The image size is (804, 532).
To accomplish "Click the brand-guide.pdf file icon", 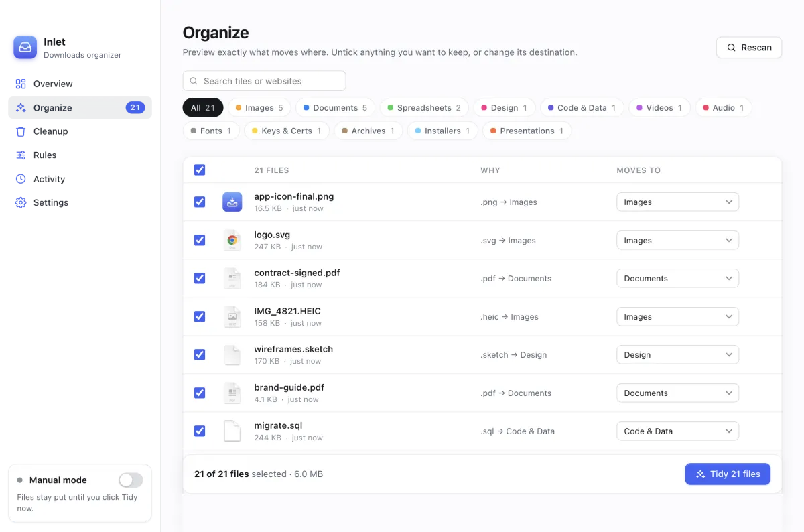I will [232, 393].
